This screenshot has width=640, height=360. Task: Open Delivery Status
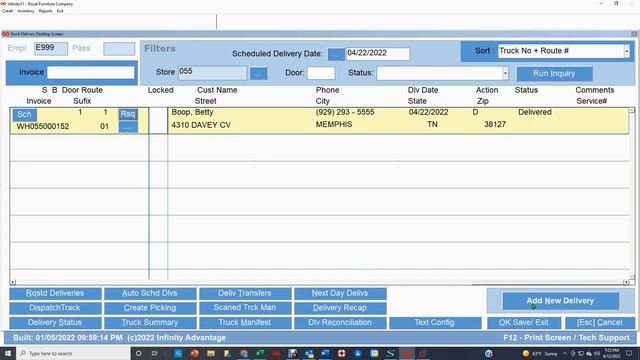(x=55, y=322)
